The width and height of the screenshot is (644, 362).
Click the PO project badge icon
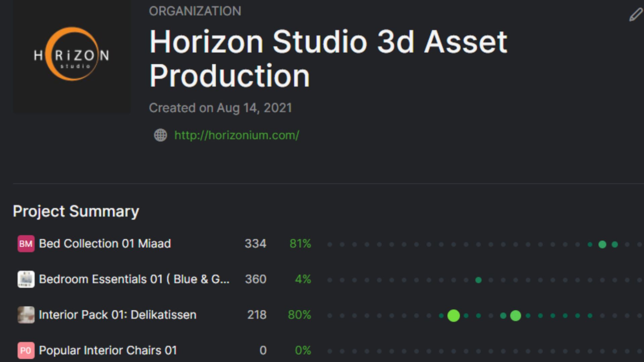pyautogui.click(x=26, y=350)
